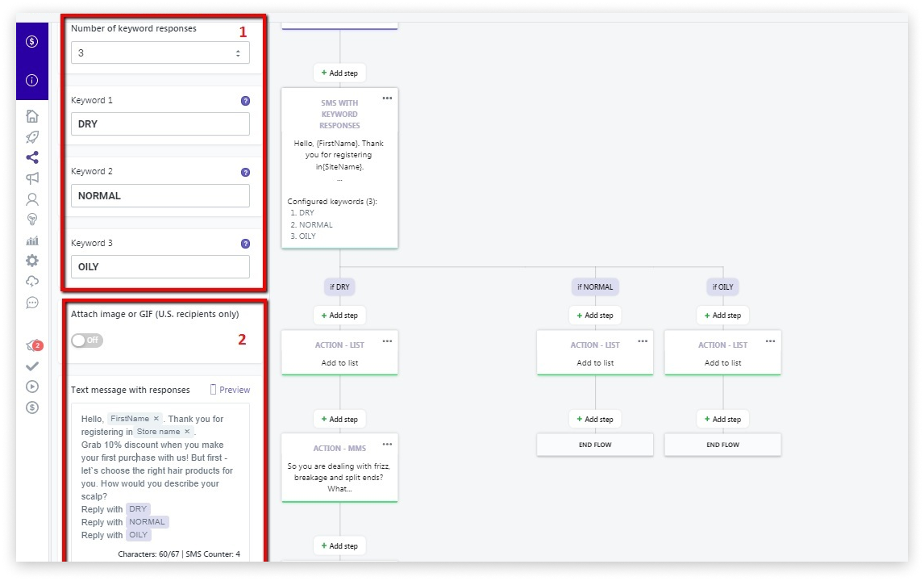924x581 pixels.
Task: Open the Action - MMS card
Action: (339, 468)
